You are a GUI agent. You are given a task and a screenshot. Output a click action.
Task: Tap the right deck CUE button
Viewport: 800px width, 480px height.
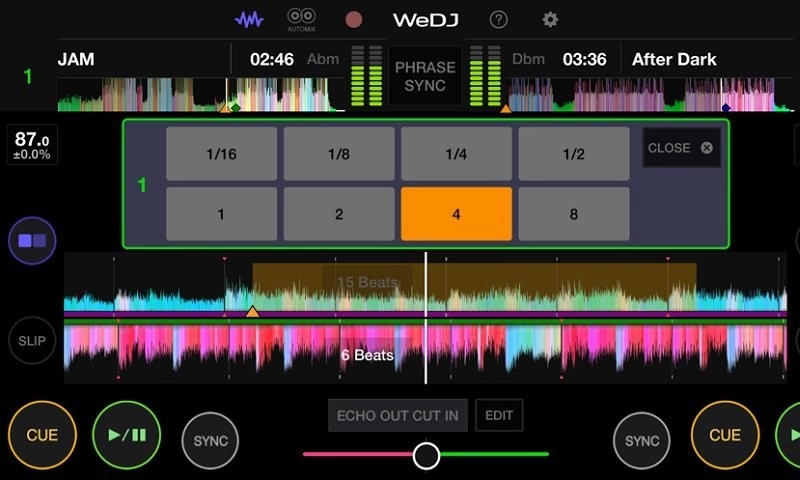tap(725, 436)
